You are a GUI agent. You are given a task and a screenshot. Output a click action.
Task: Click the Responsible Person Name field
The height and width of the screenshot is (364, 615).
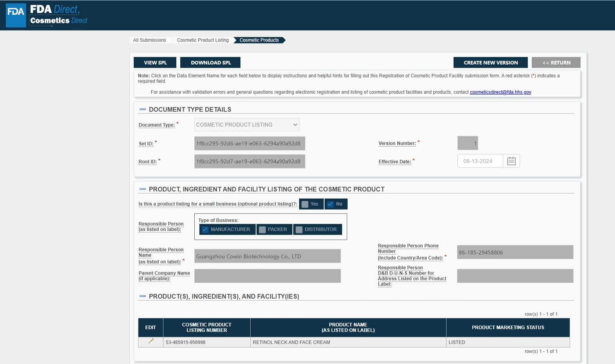[x=267, y=256]
